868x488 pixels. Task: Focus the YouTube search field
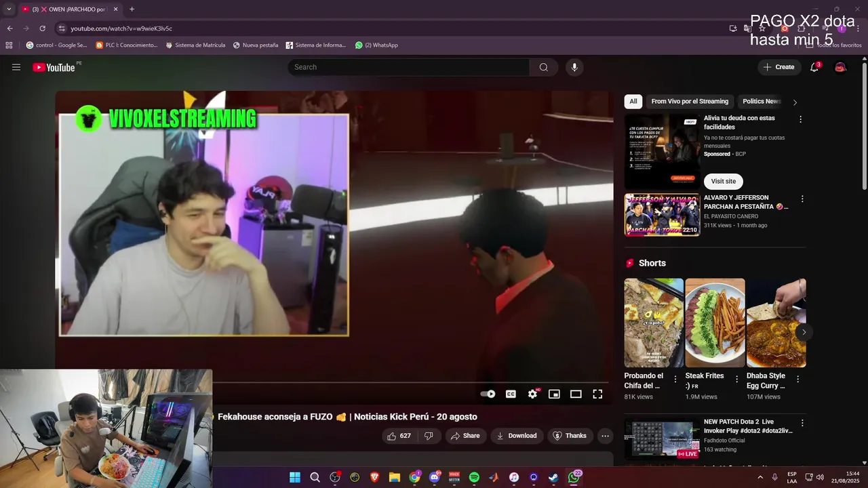coord(409,67)
